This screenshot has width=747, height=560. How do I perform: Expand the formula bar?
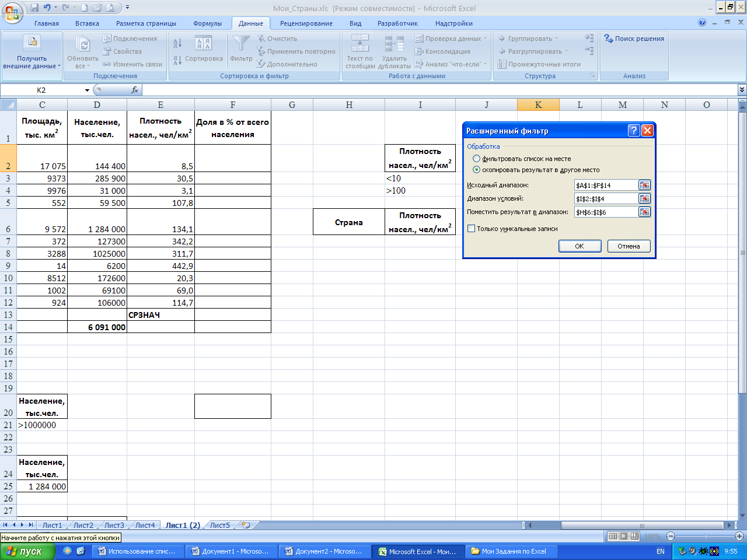742,90
